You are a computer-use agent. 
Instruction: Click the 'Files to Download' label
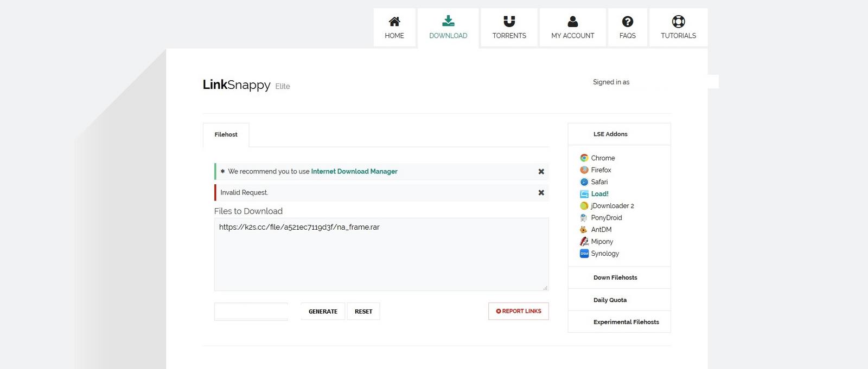pyautogui.click(x=248, y=211)
